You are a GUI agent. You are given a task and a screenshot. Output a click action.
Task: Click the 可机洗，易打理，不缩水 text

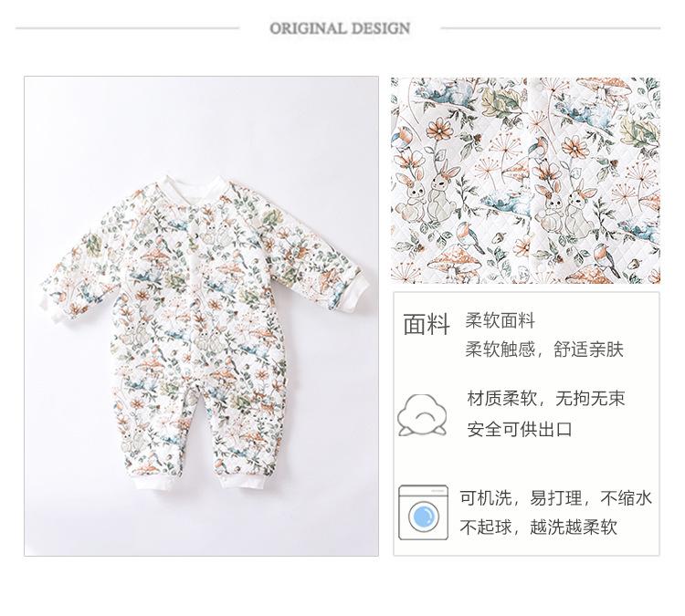(x=555, y=497)
